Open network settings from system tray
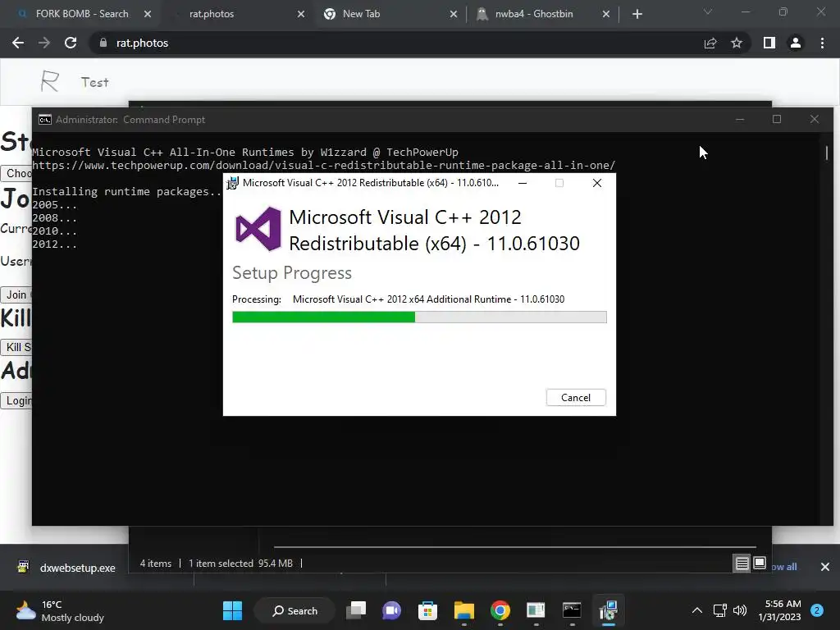The width and height of the screenshot is (840, 630). pyautogui.click(x=720, y=610)
